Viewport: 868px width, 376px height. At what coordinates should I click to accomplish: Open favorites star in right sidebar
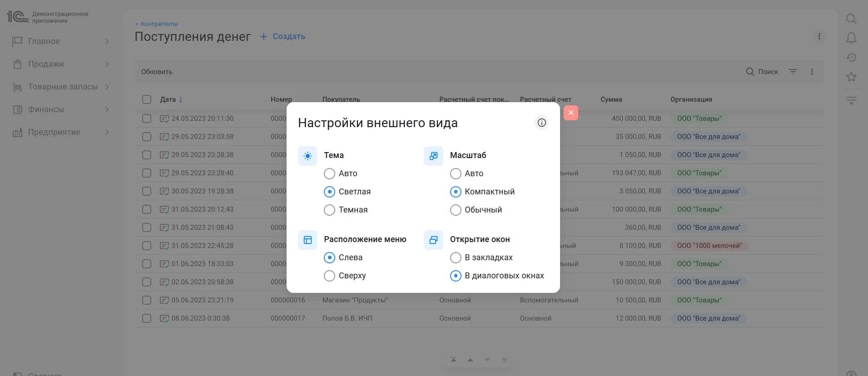[x=851, y=77]
